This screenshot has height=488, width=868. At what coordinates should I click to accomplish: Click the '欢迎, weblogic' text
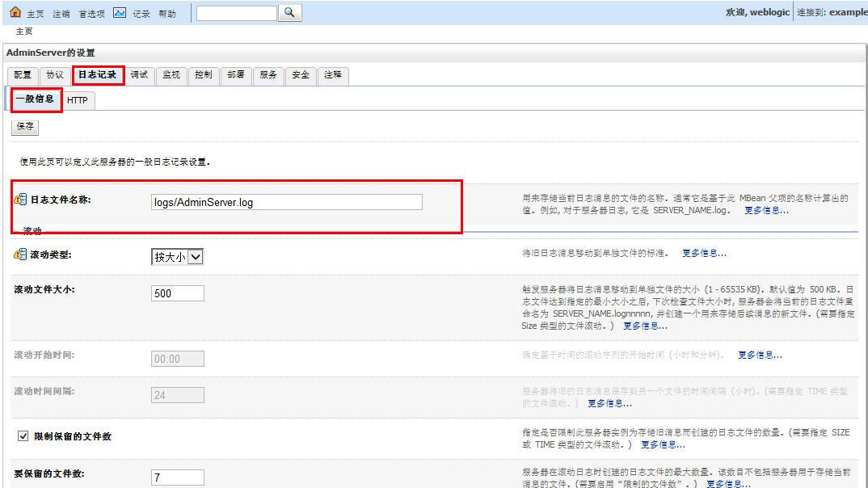[757, 12]
